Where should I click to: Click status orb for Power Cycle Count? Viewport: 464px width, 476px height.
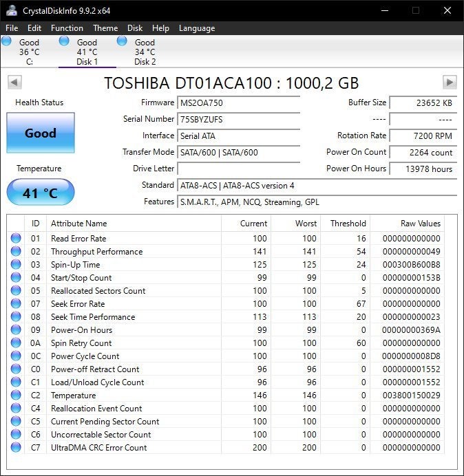tap(16, 356)
